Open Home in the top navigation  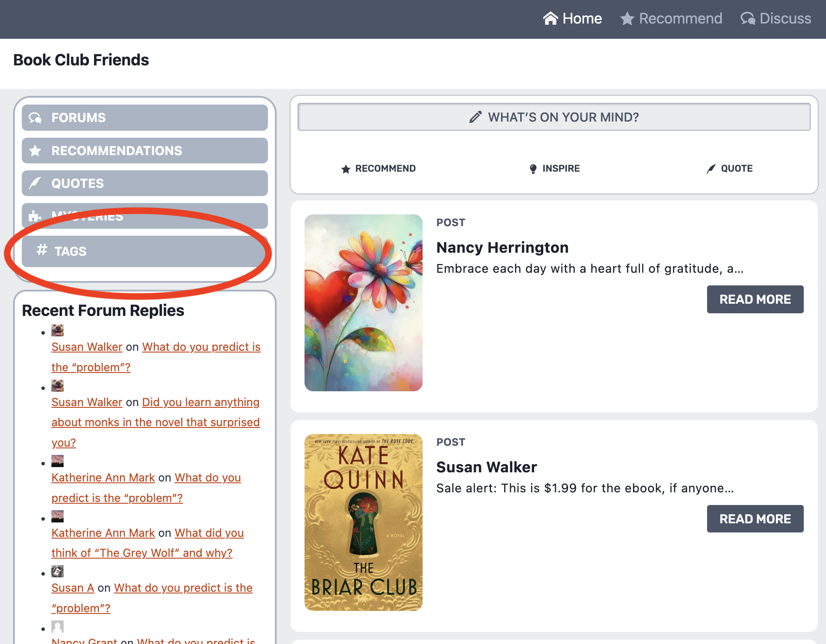tap(572, 19)
